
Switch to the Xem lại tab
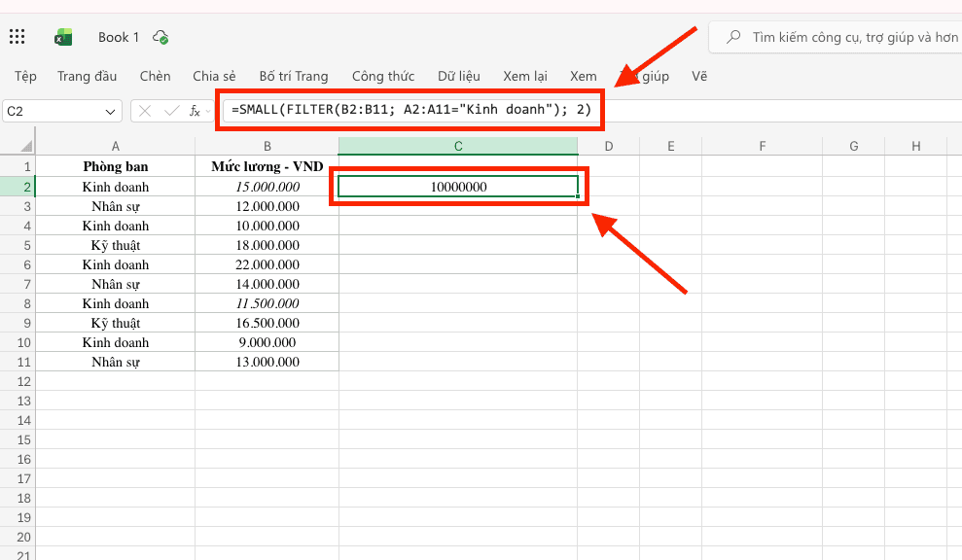[x=525, y=76]
